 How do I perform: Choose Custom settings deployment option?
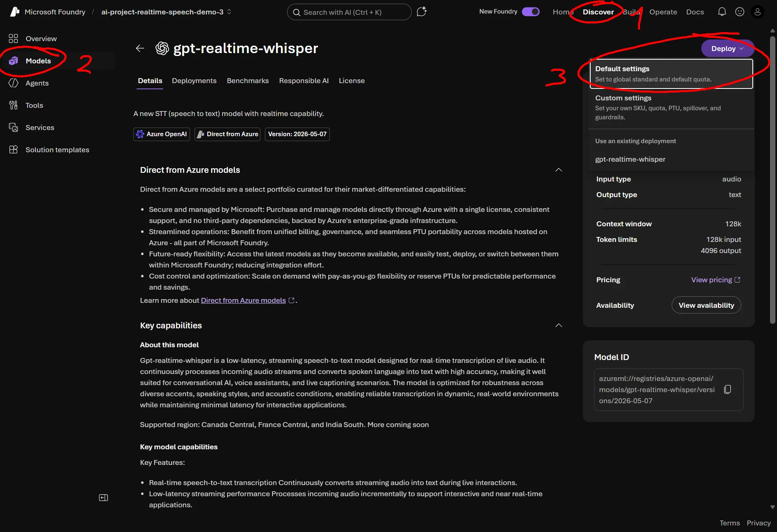click(671, 107)
